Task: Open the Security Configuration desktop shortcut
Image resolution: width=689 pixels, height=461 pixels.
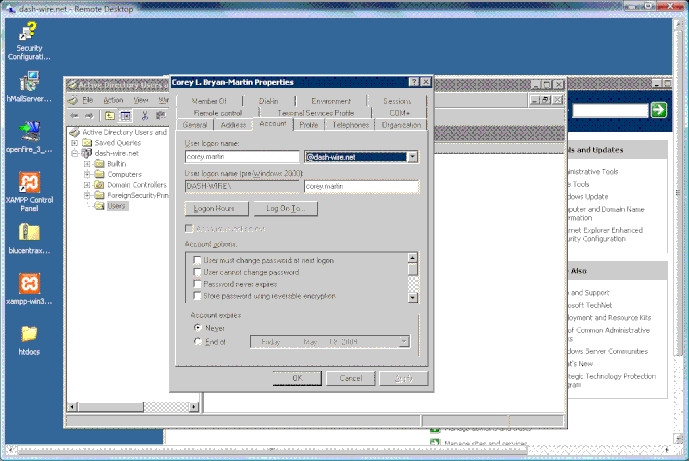Action: pos(29,42)
